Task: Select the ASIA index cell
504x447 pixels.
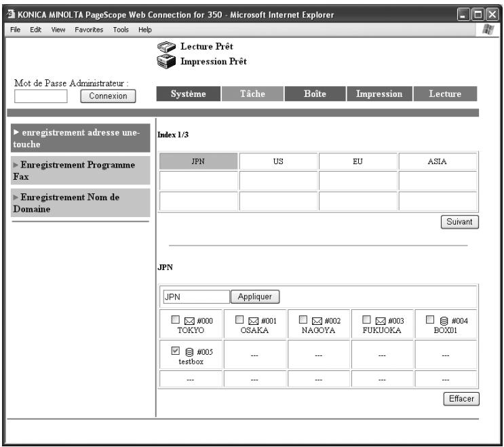Action: pyautogui.click(x=438, y=161)
